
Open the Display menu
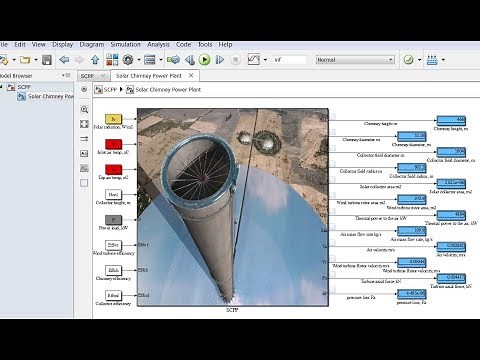click(x=62, y=44)
